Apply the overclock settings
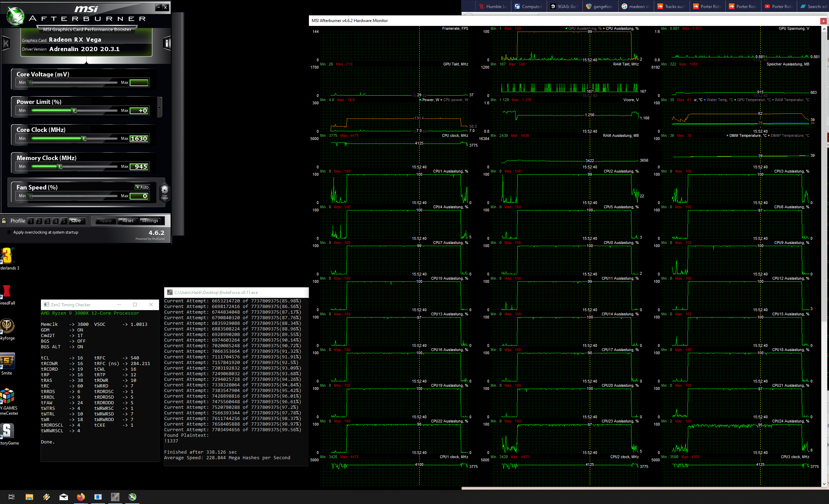 pyautogui.click(x=106, y=221)
